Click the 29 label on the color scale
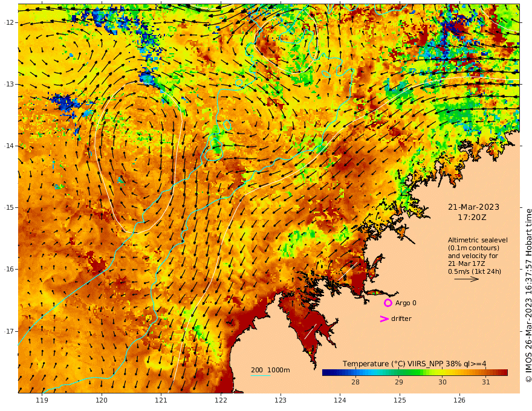 (398, 382)
